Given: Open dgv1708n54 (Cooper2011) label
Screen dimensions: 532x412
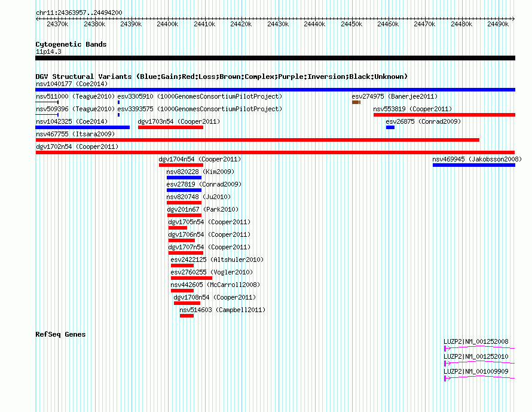Looking at the screenshot, I should [x=215, y=297].
